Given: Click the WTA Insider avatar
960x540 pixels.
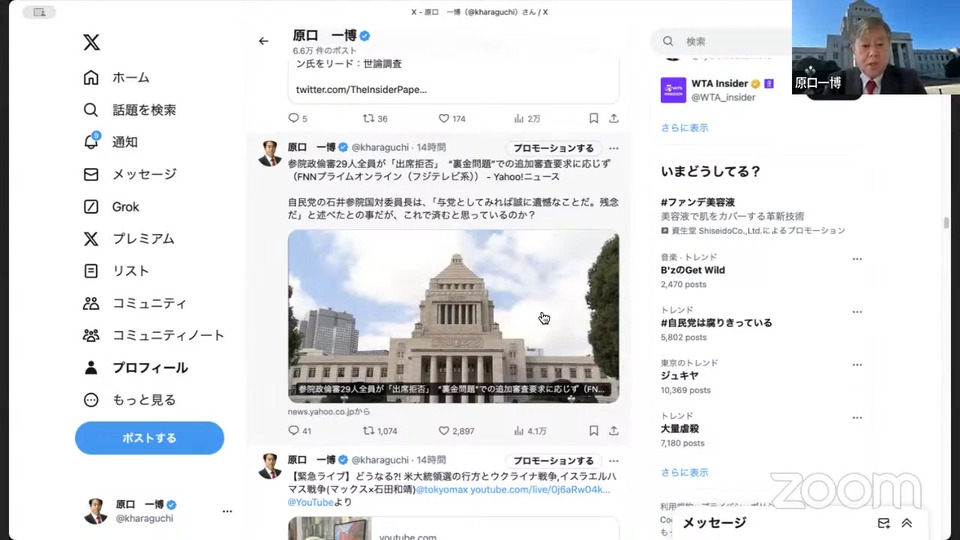Looking at the screenshot, I should coord(673,90).
